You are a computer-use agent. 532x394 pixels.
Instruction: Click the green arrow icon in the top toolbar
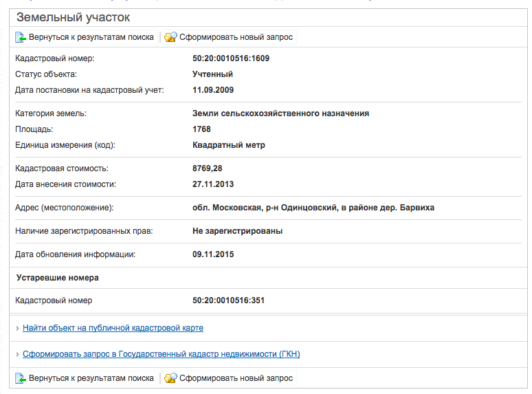[21, 37]
